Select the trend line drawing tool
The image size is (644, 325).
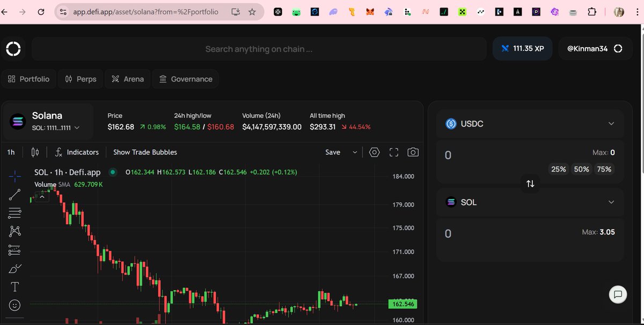(x=15, y=195)
